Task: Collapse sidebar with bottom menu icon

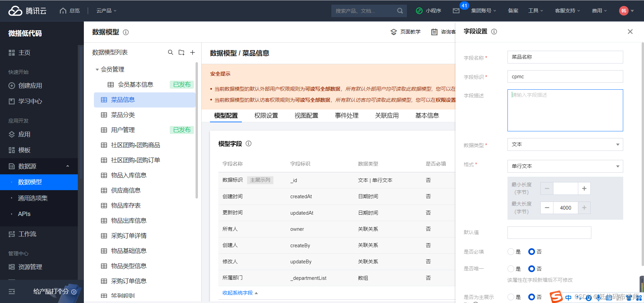Action: pos(12,292)
